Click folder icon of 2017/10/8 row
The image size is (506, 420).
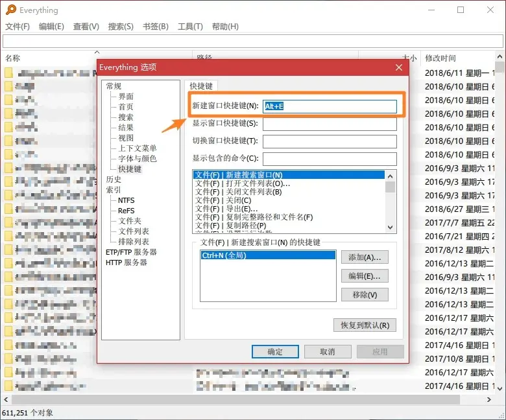(x=8, y=359)
